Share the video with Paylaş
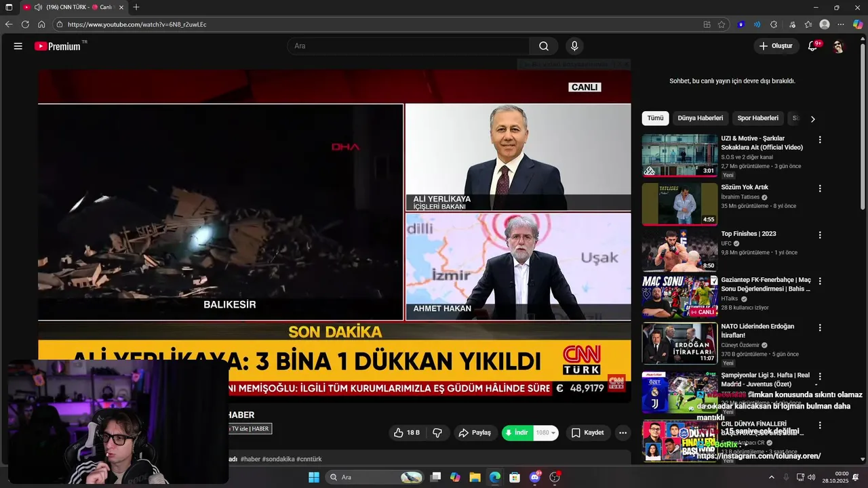The height and width of the screenshot is (488, 868). pos(474,432)
